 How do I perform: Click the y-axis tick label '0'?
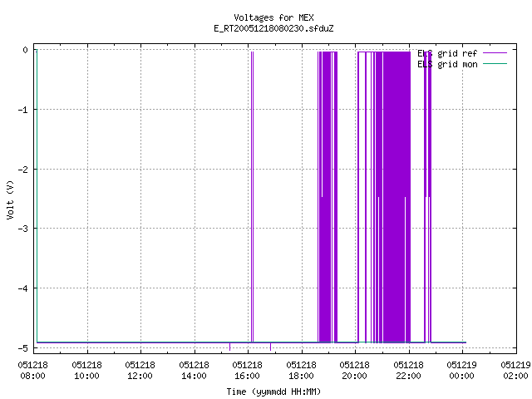pos(26,50)
